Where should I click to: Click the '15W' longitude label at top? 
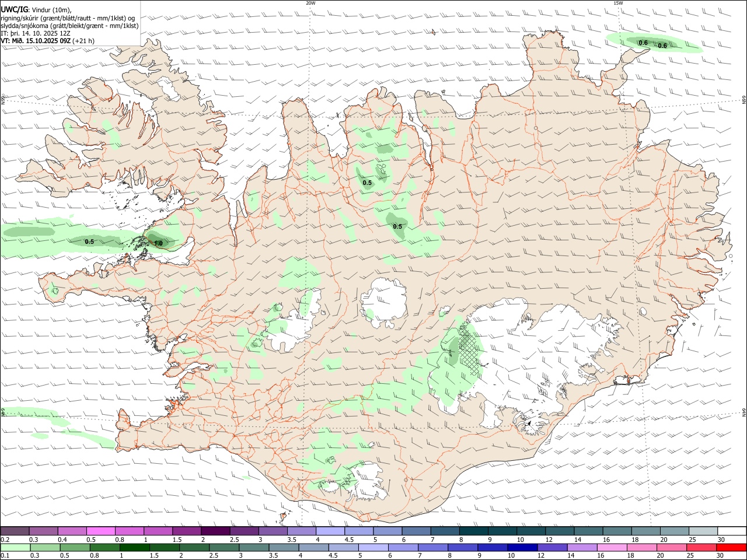[x=618, y=3]
